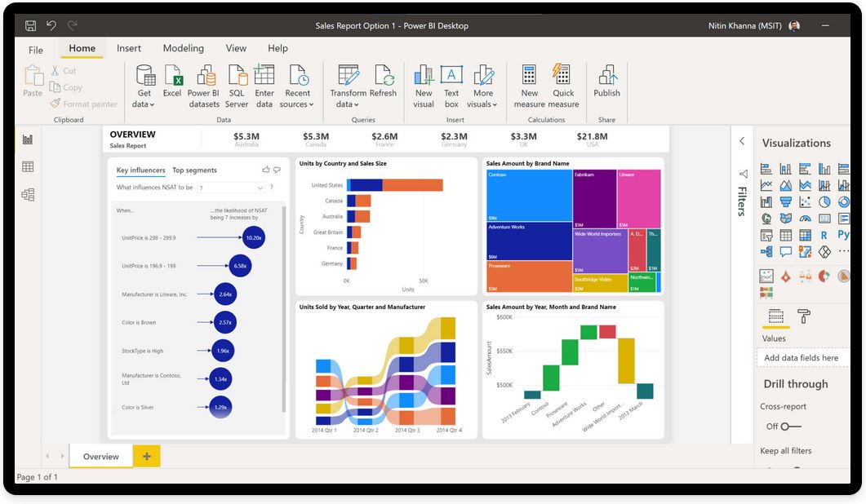Select the Overview page tab
The image size is (866, 504).
tap(101, 457)
